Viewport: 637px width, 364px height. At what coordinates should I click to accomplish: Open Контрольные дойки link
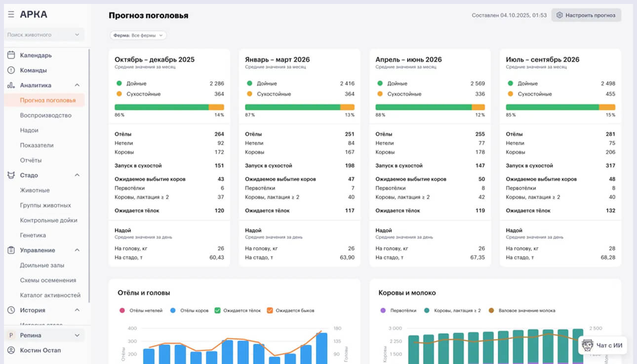48,220
